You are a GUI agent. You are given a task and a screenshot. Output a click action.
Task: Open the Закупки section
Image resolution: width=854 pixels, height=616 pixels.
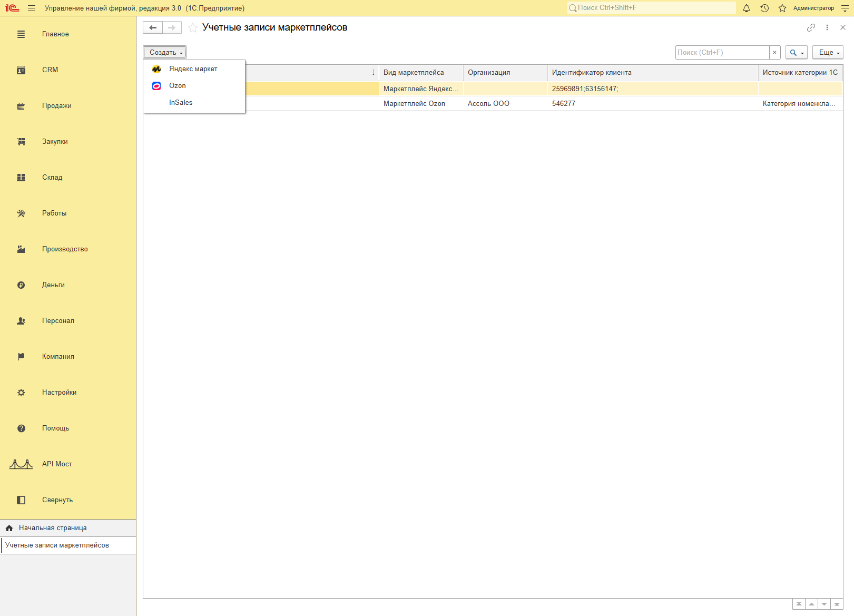(68, 142)
